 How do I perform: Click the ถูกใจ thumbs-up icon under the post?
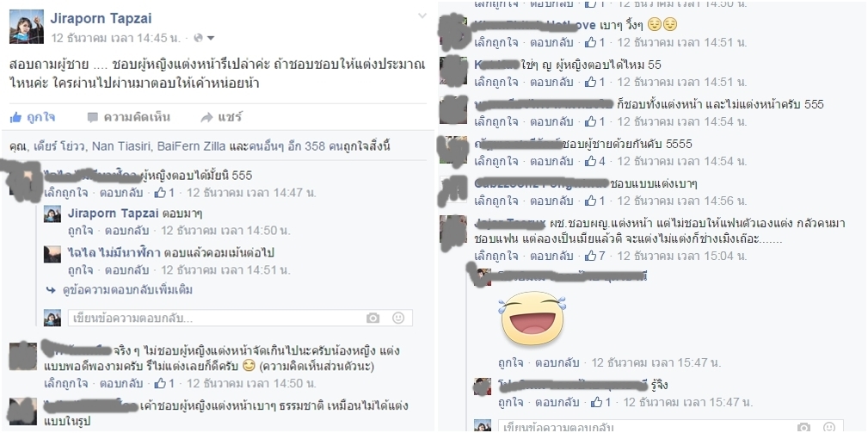(16, 117)
